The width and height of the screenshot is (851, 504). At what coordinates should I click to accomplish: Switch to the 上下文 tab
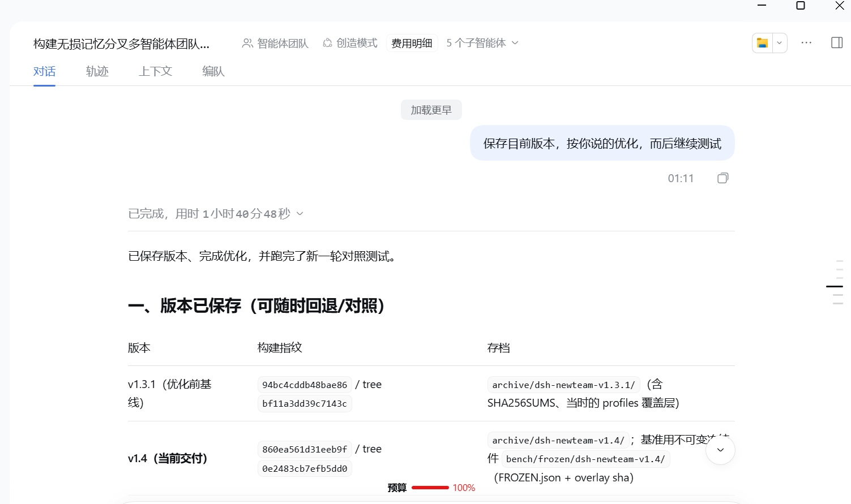coord(156,71)
